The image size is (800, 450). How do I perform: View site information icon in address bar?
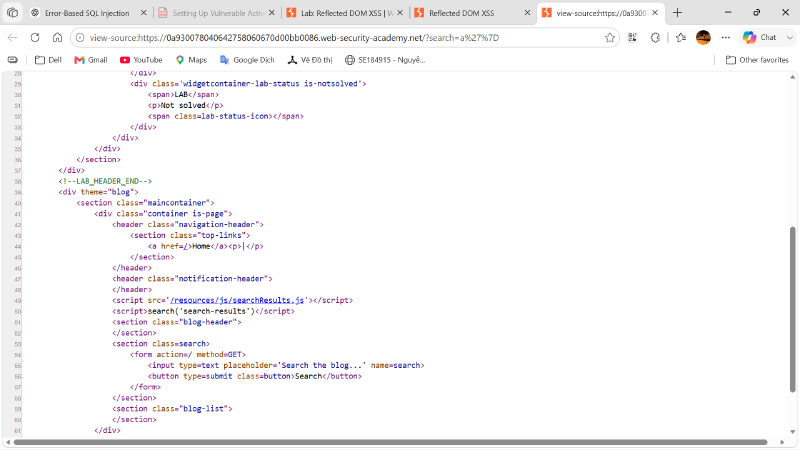[x=80, y=38]
